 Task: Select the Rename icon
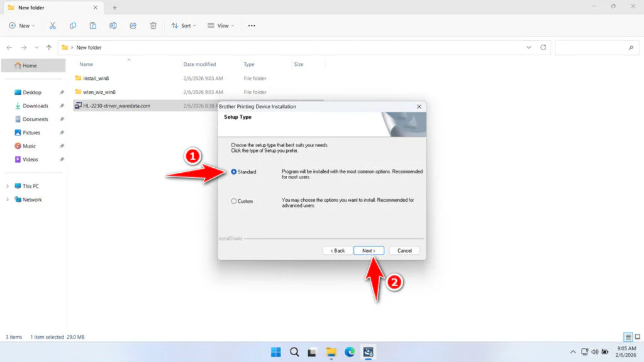click(113, 25)
